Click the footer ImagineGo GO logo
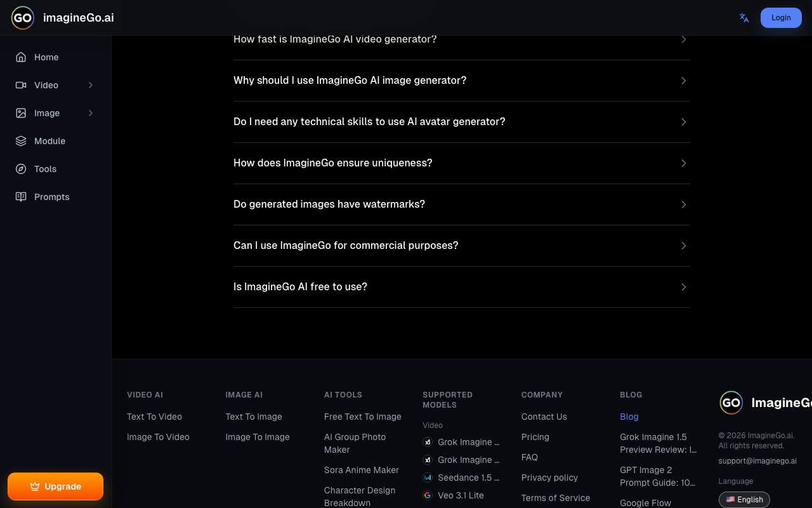The height and width of the screenshot is (508, 812). (731, 403)
